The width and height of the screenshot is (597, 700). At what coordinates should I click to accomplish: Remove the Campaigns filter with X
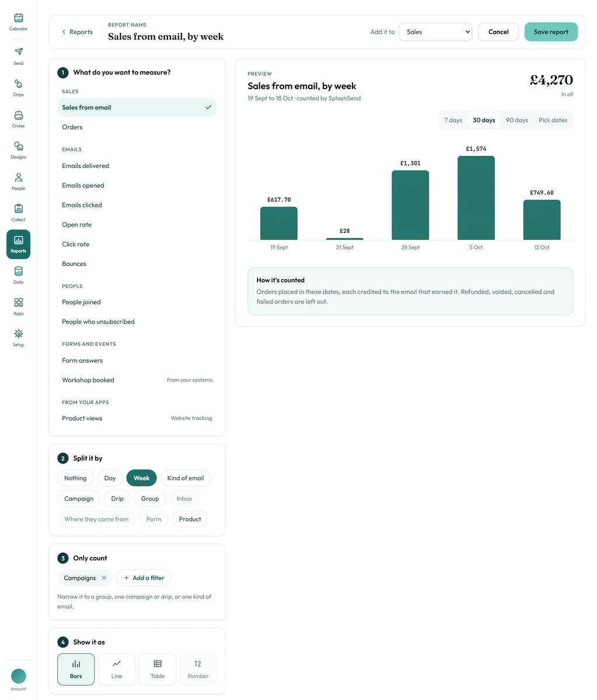point(104,577)
